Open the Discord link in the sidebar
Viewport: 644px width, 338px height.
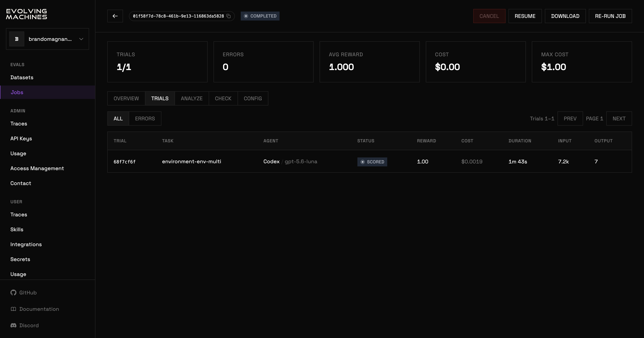(24, 325)
